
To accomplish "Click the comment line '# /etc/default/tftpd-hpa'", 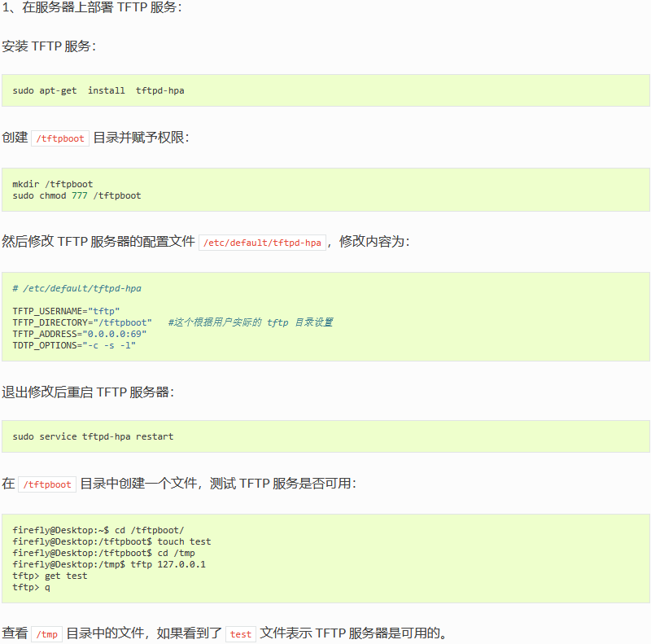I will [x=76, y=288].
